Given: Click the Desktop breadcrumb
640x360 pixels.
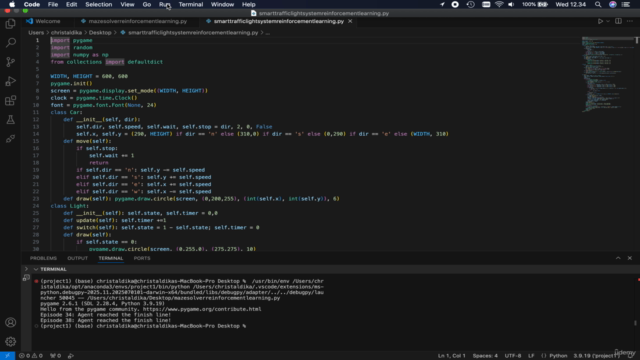Looking at the screenshot, I should pyautogui.click(x=100, y=33).
